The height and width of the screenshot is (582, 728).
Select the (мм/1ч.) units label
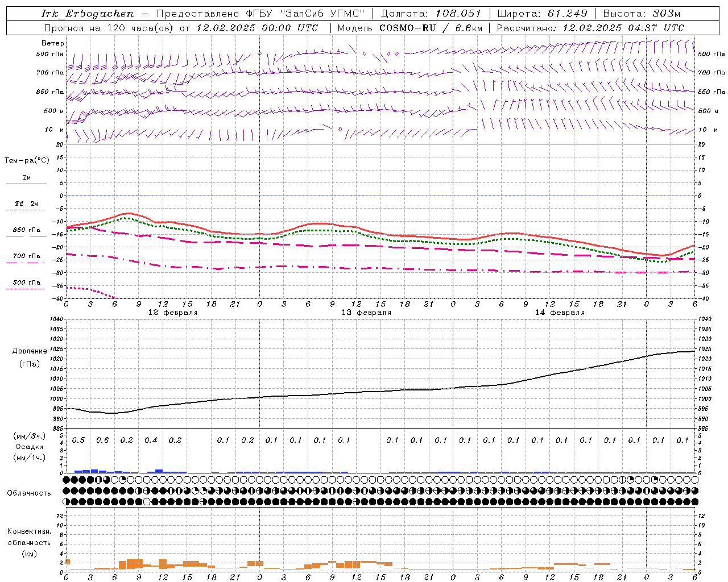pos(29,458)
